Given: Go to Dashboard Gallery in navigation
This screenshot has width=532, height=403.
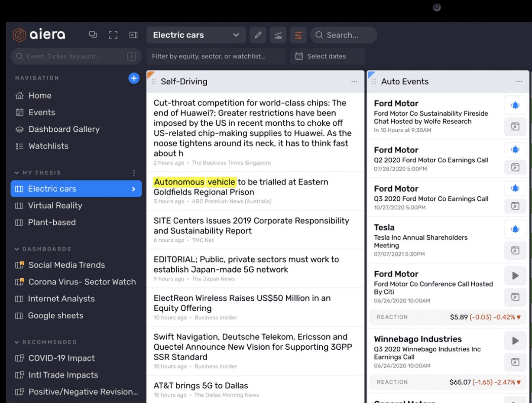Looking at the screenshot, I should pos(64,129).
